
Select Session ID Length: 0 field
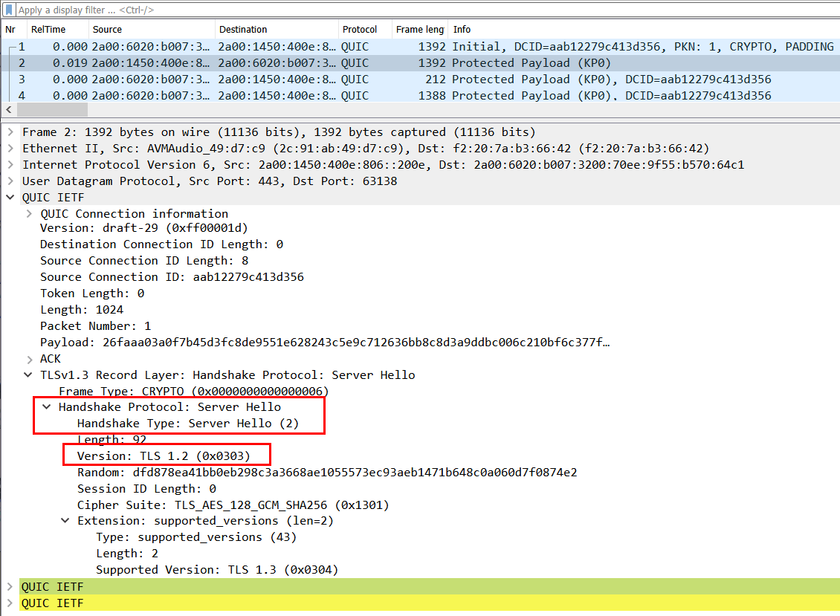(146, 488)
